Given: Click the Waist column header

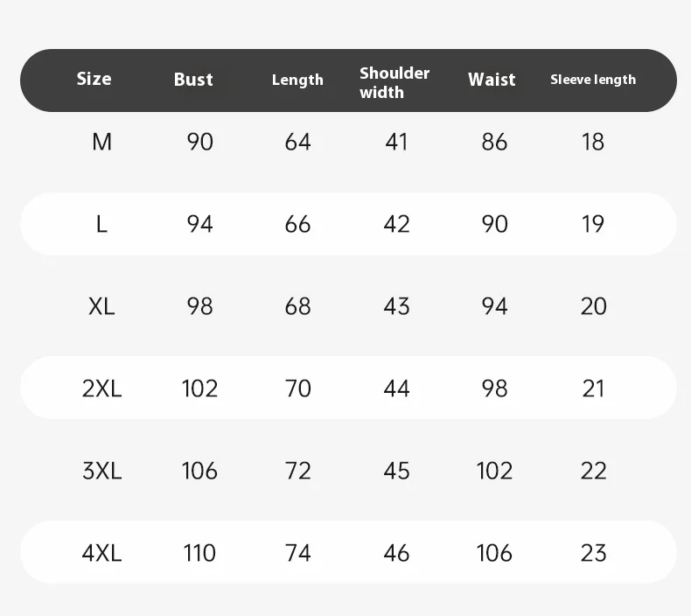Looking at the screenshot, I should (x=492, y=80).
